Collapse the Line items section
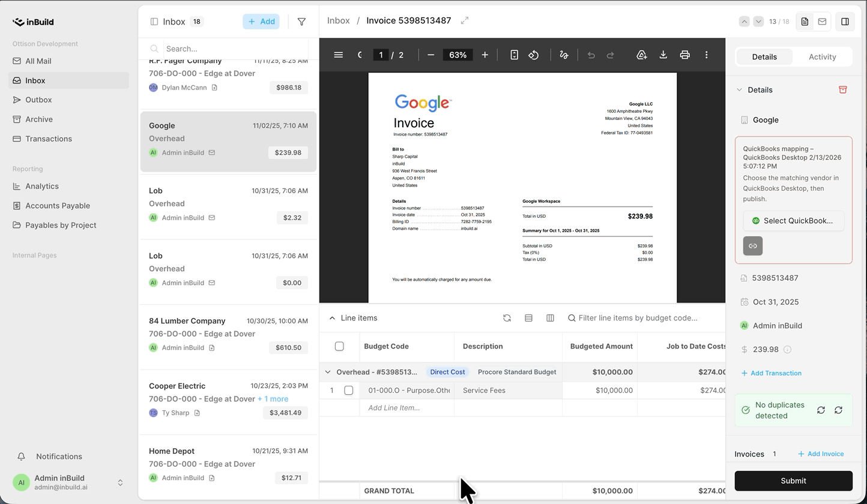 coord(333,318)
